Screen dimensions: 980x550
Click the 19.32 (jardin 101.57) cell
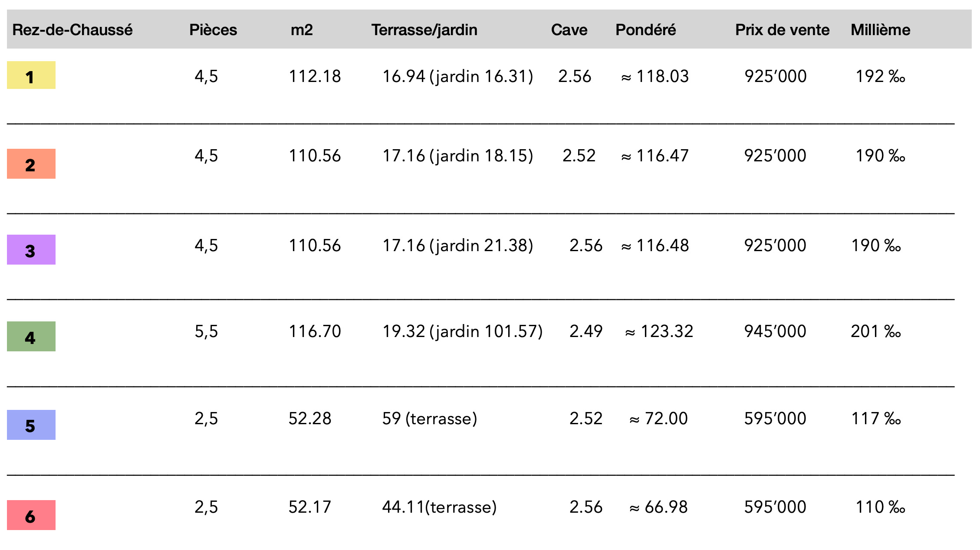462,331
